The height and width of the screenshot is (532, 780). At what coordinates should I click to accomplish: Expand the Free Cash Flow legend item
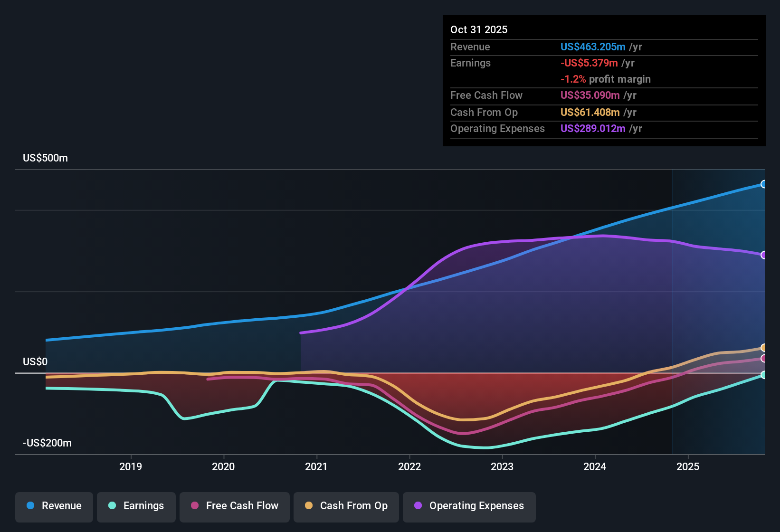point(234,506)
